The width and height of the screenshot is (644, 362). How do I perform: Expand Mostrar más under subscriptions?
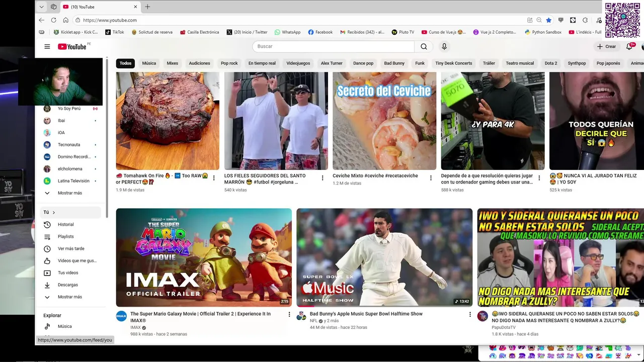[x=70, y=193]
